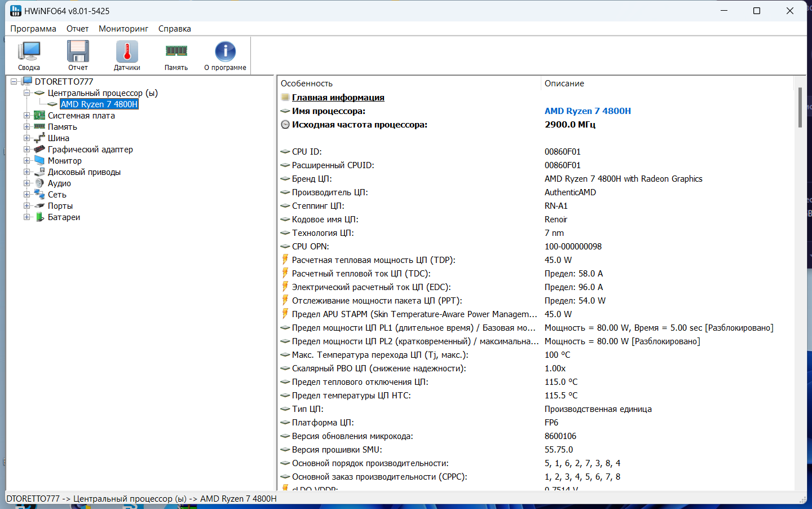Select the CPU ID row
The height and width of the screenshot is (509, 812).
click(536, 151)
